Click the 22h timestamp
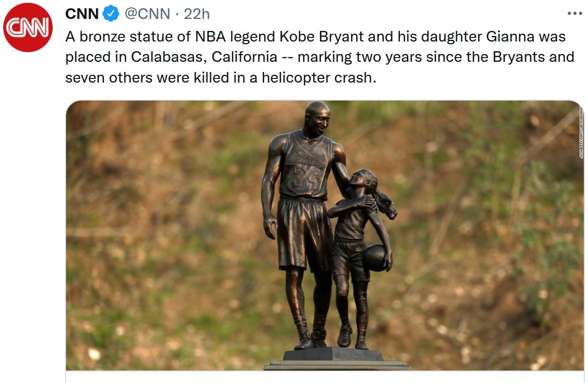Image resolution: width=588 pixels, height=383 pixels. 197,14
